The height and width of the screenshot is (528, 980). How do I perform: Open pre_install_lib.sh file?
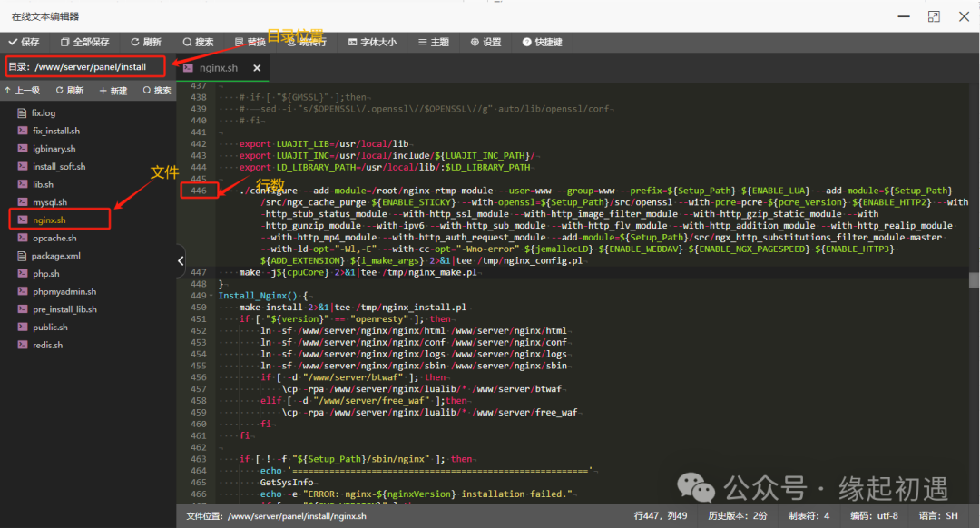pyautogui.click(x=64, y=309)
